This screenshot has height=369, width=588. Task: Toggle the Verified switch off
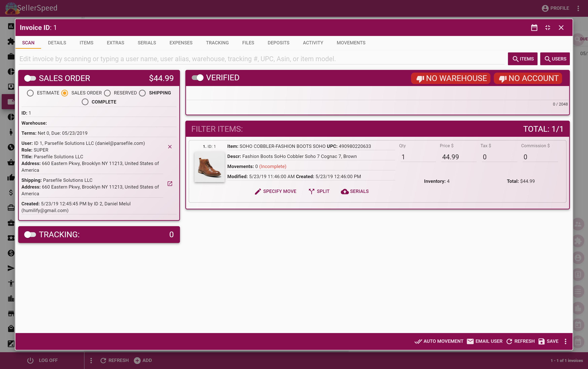pyautogui.click(x=198, y=78)
